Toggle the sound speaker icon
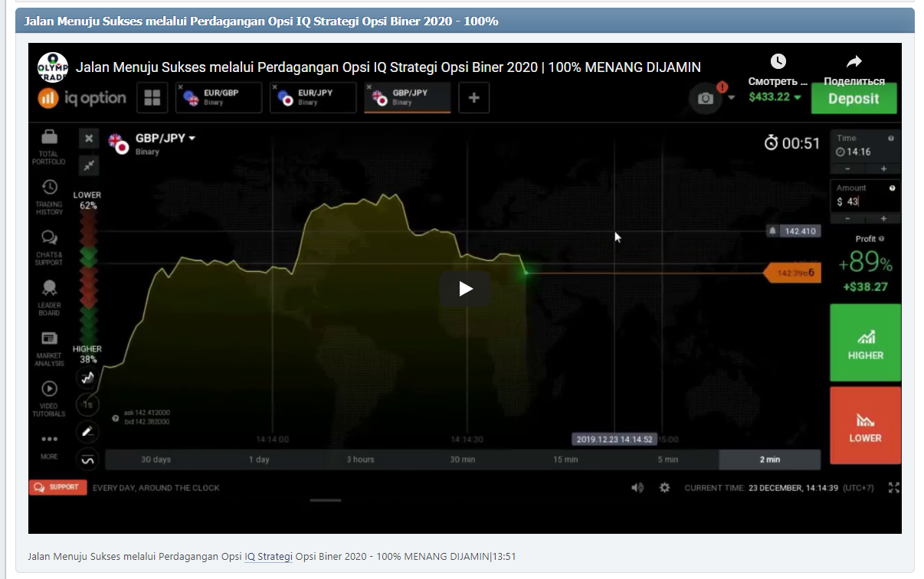Screen dimensions: 924x579 coord(637,488)
